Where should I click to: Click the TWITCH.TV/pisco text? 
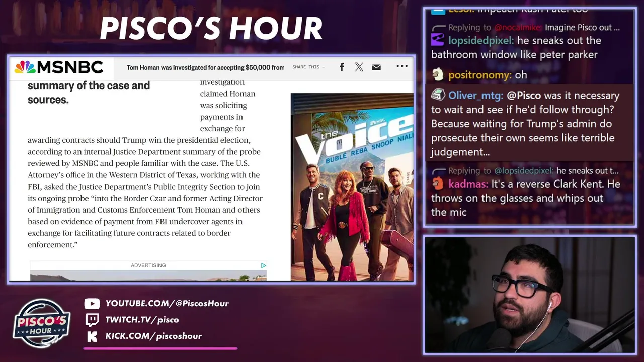point(142,320)
